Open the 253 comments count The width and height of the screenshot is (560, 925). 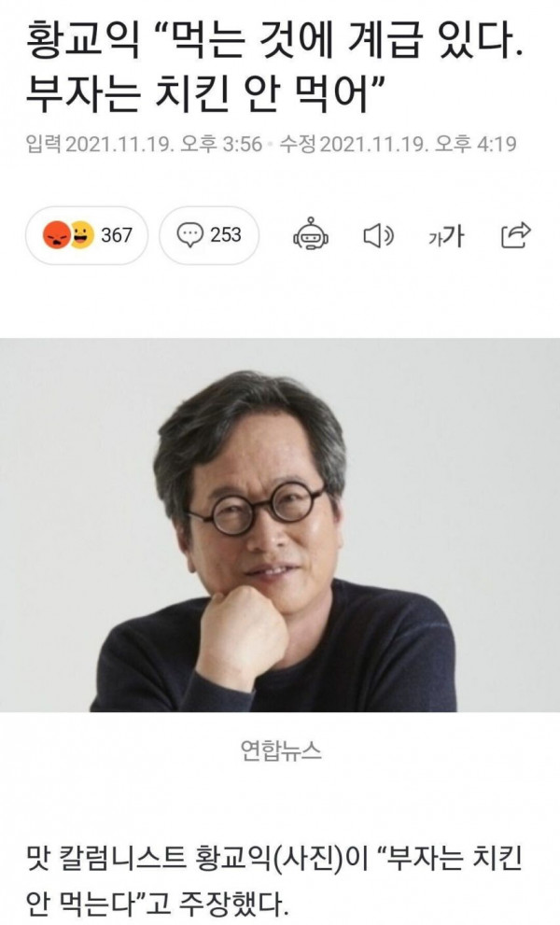(226, 235)
